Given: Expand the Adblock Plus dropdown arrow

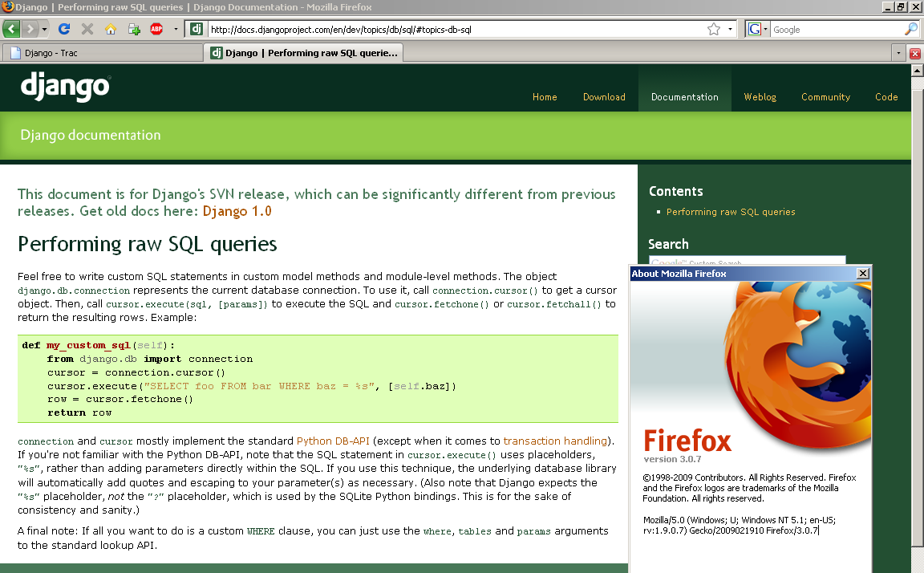Looking at the screenshot, I should (176, 29).
